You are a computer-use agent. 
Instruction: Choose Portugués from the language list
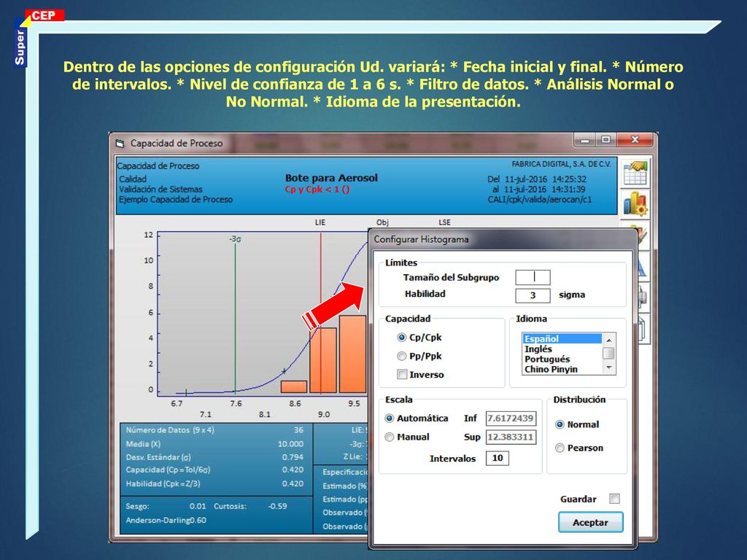pos(547,359)
